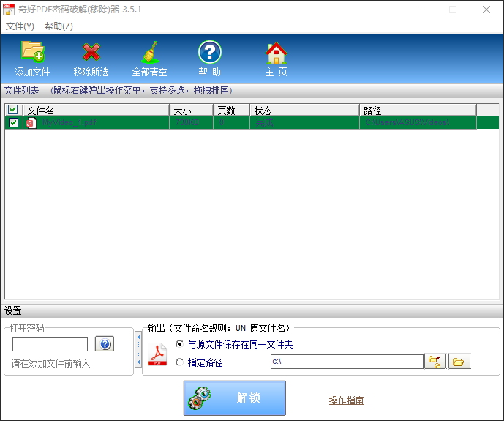
Task: Close the application window
Action: [x=486, y=10]
